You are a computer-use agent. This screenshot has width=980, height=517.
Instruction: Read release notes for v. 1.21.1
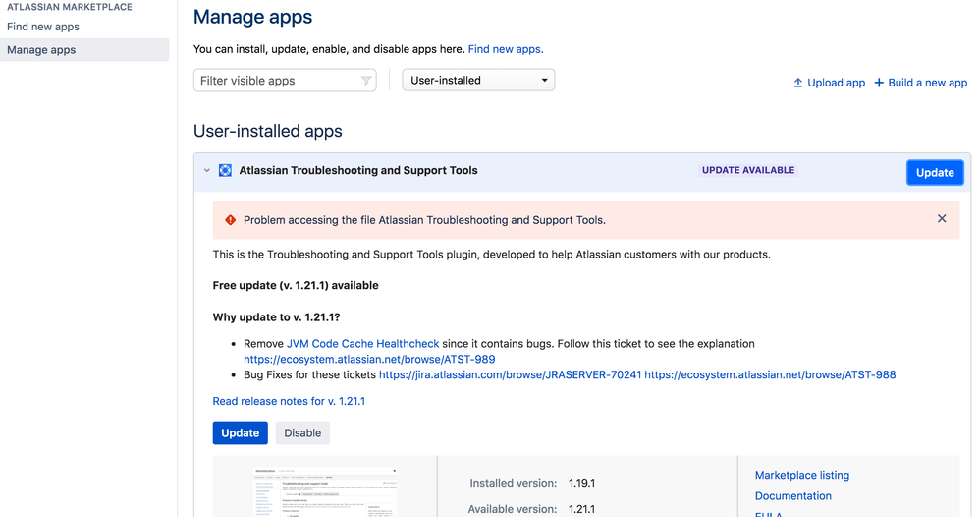[289, 401]
